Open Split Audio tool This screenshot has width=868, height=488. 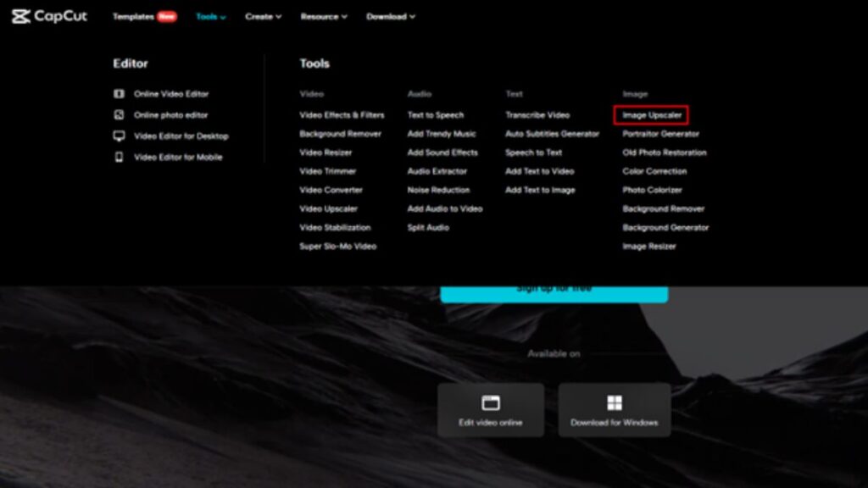pyautogui.click(x=428, y=227)
